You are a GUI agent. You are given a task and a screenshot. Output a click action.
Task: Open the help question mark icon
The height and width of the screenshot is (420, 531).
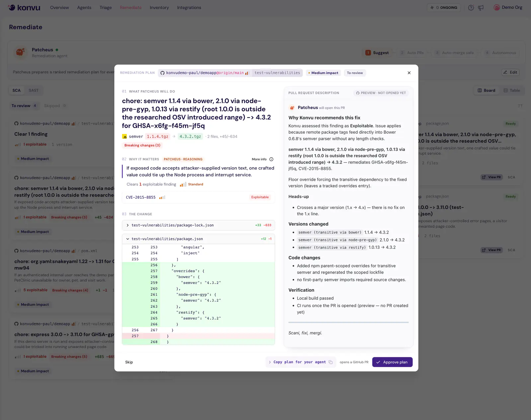[x=471, y=7]
